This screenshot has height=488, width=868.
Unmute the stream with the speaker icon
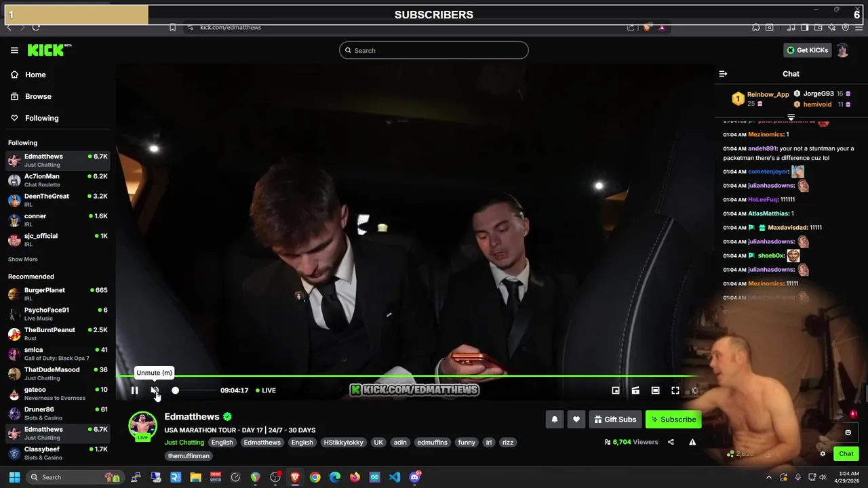[155, 390]
